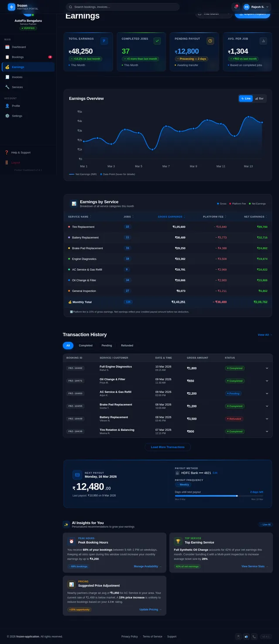Viewport: 279px width, 644px height.
Task: Go to Services wrench icon
Action: (7, 87)
